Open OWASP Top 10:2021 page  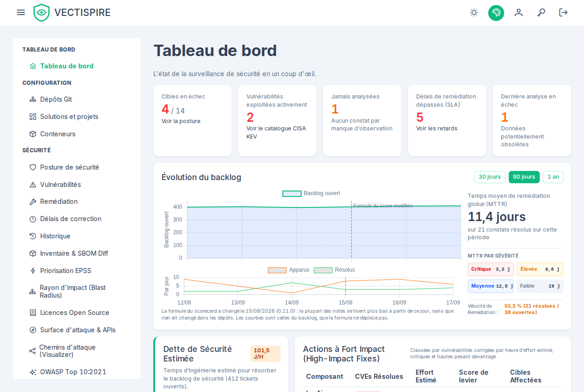click(x=77, y=372)
